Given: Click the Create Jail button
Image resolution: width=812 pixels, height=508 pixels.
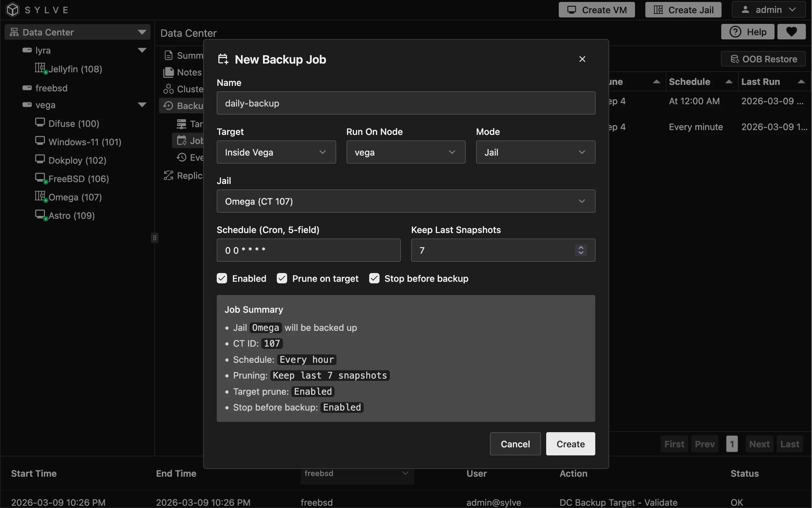Looking at the screenshot, I should tap(682, 9).
